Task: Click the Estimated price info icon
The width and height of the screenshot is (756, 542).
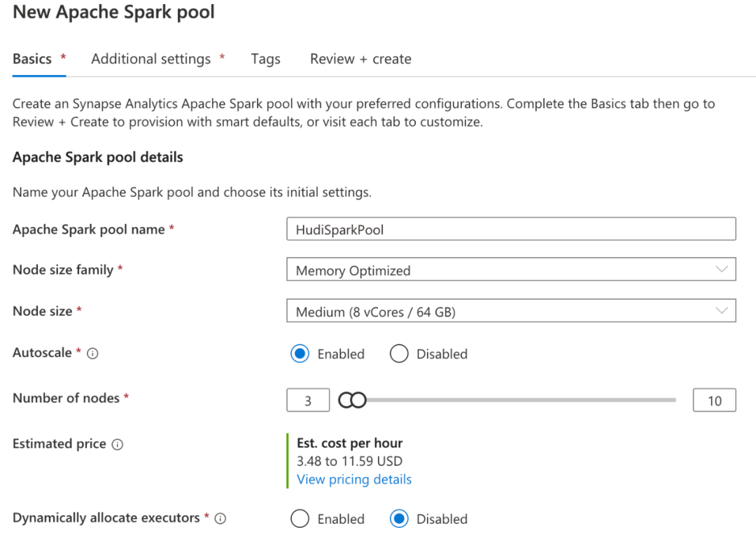Action: pos(118,445)
